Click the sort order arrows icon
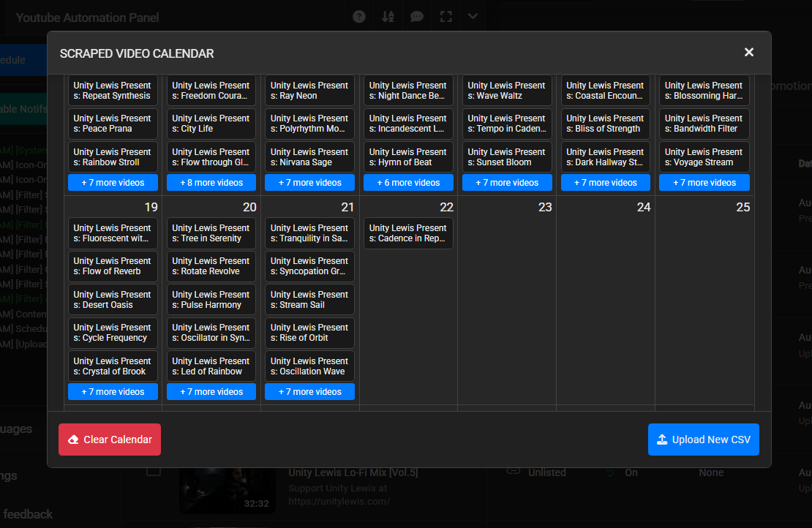The image size is (812, 528). (x=388, y=17)
